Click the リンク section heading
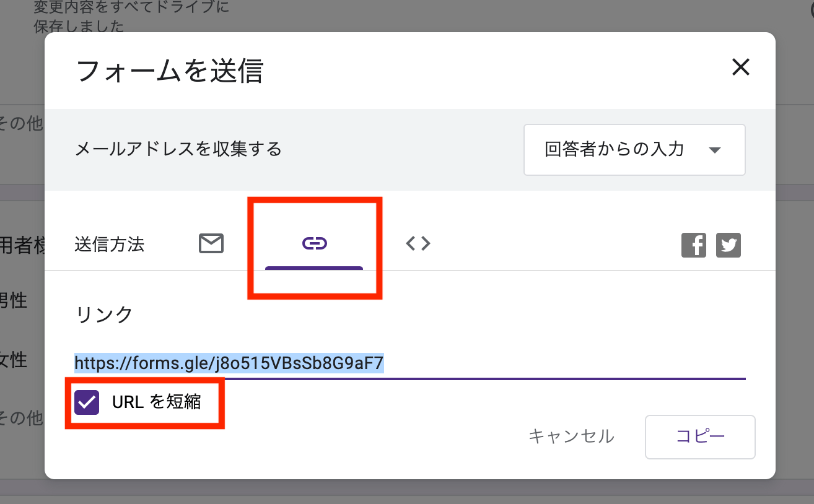814x504 pixels. 104,315
